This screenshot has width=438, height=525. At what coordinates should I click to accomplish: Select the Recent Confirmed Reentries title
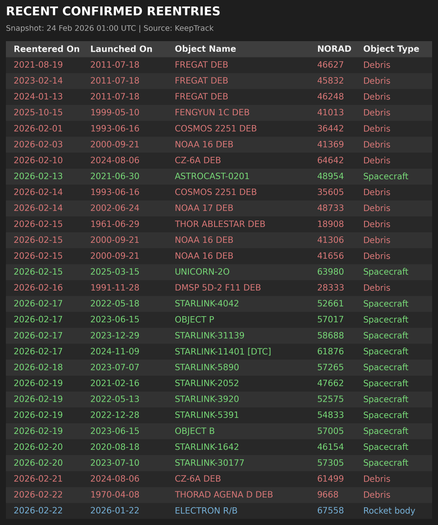point(113,11)
